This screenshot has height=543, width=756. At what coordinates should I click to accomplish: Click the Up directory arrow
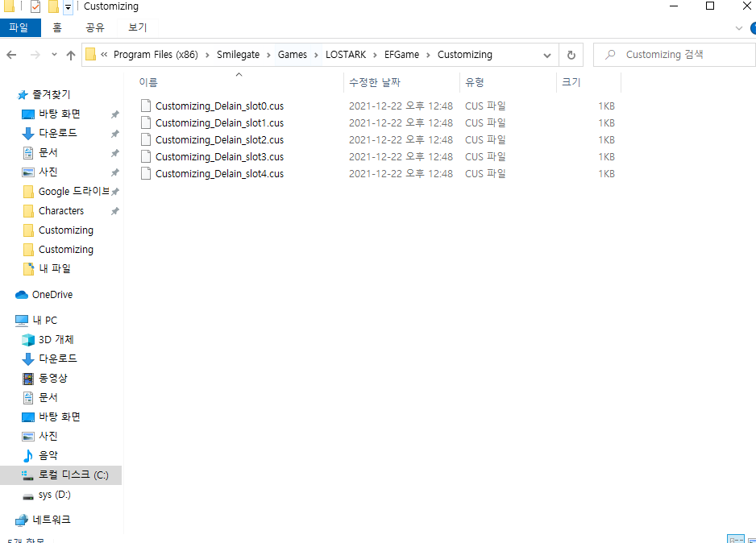point(71,55)
